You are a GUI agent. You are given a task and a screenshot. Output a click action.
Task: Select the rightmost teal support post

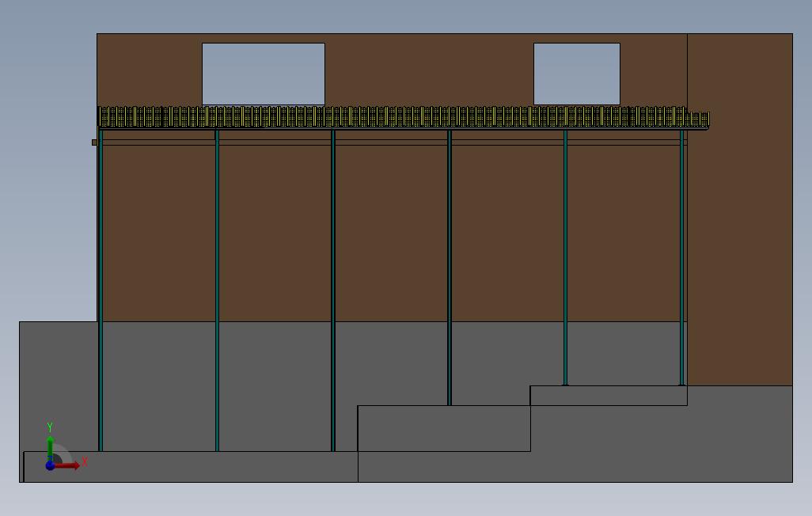[x=682, y=257]
